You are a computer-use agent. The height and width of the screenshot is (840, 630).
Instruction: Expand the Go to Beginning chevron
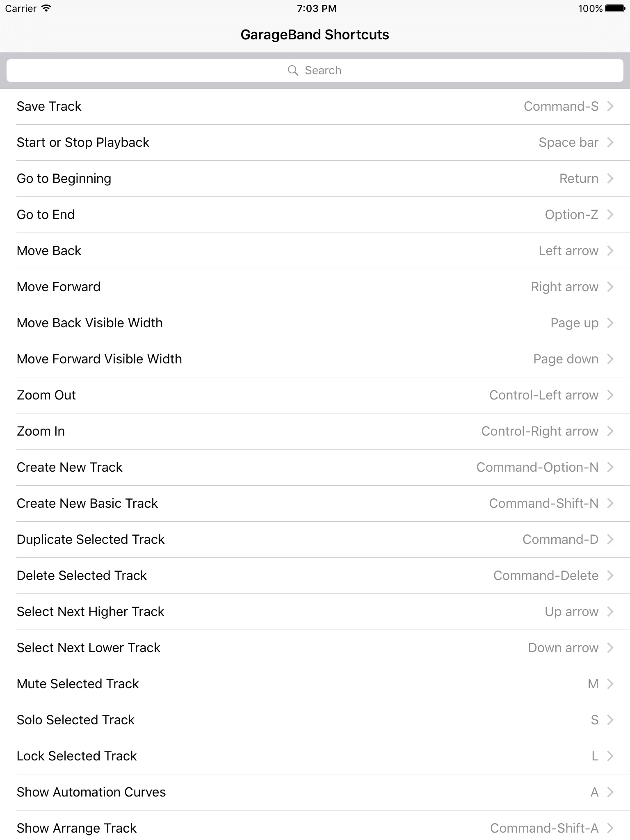(610, 179)
